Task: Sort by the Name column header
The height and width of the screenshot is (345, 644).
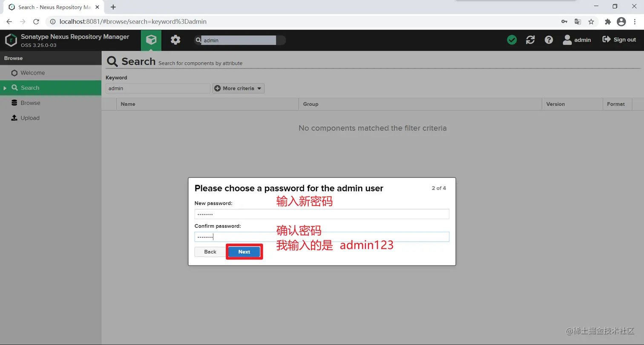Action: click(207, 104)
